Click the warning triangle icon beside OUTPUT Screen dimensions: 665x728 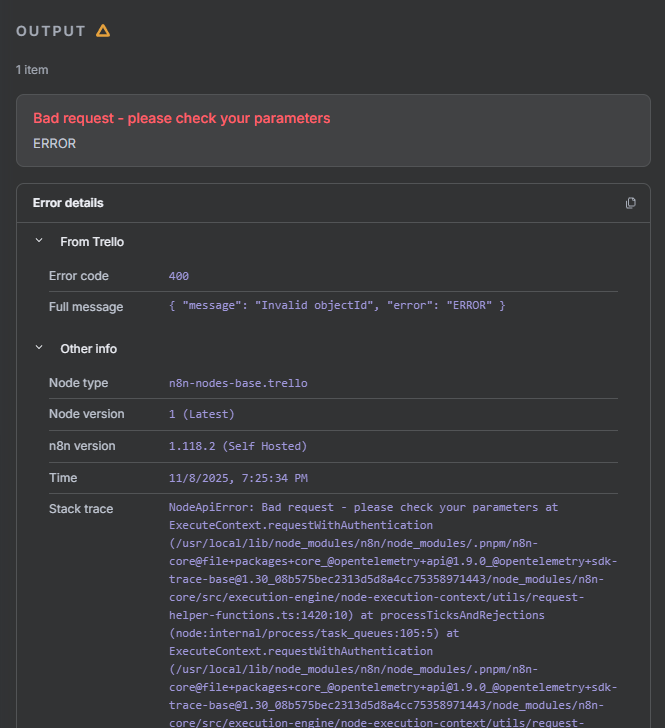pos(103,31)
